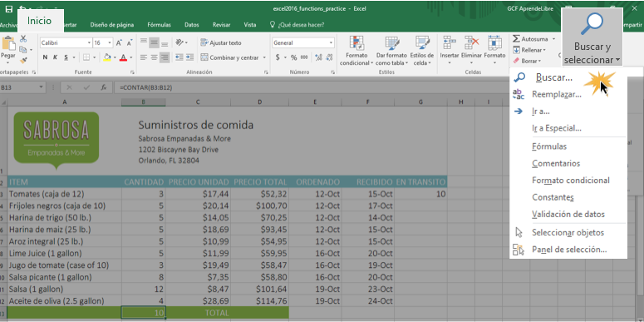Toggle bold N formatting button
This screenshot has height=322, width=644.
(x=45, y=57)
